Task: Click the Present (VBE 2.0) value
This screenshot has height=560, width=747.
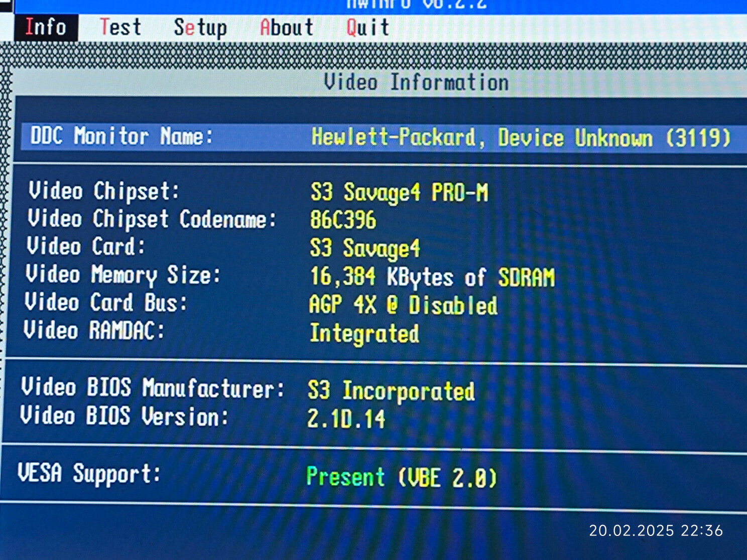Action: pyautogui.click(x=402, y=477)
